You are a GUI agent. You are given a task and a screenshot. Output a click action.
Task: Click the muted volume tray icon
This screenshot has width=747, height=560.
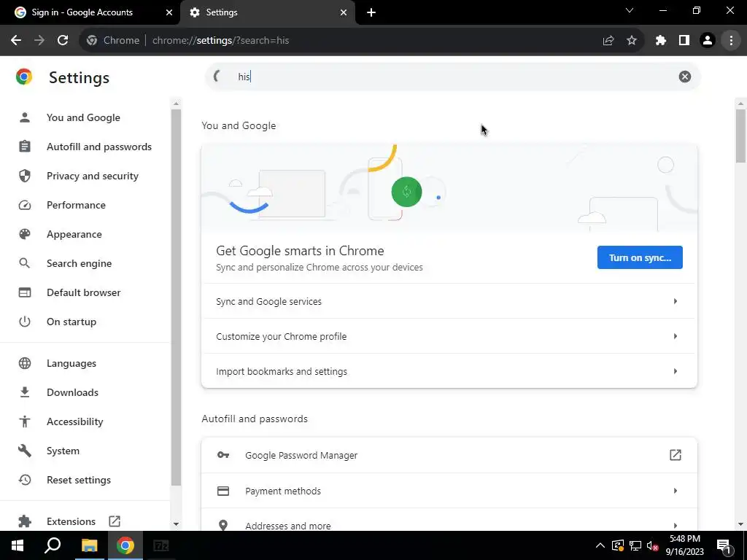tap(652, 545)
